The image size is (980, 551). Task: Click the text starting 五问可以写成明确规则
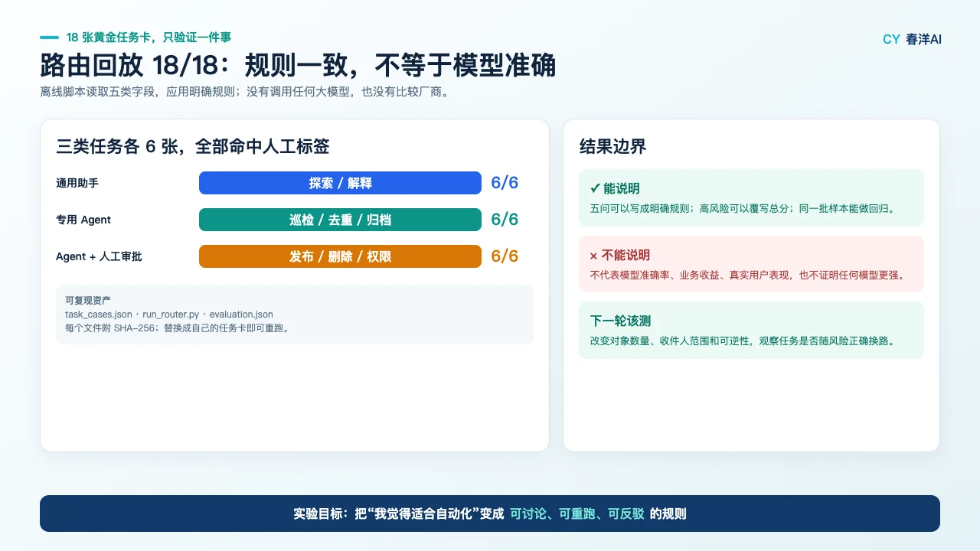743,208
